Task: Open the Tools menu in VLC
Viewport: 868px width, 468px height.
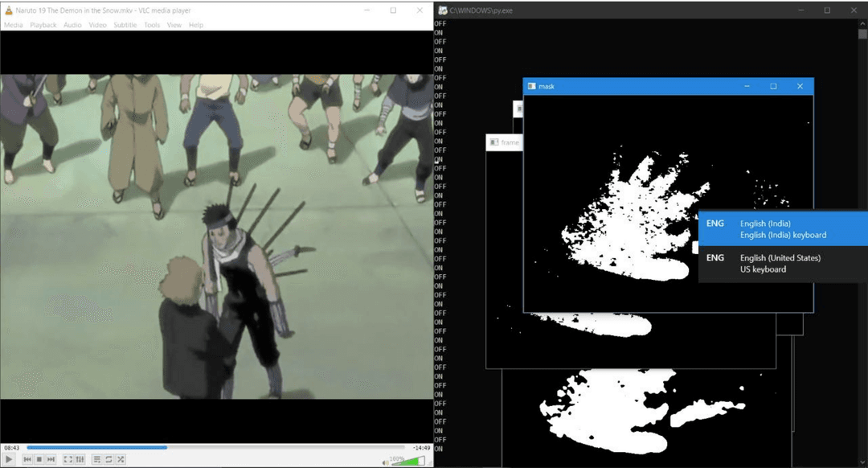Action: tap(152, 25)
